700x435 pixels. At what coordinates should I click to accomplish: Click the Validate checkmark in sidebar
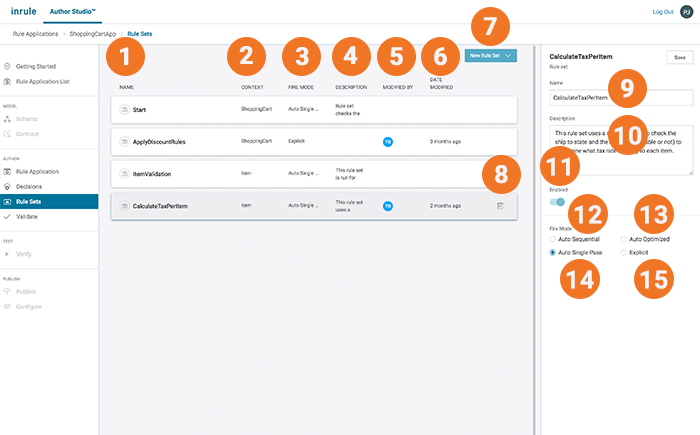click(8, 215)
